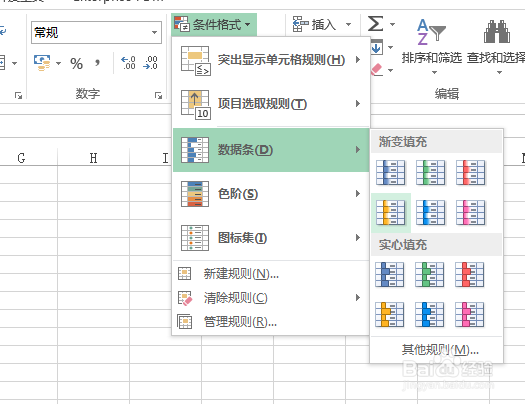The height and width of the screenshot is (404, 525).
Task: Select column H header
Action: [93, 158]
